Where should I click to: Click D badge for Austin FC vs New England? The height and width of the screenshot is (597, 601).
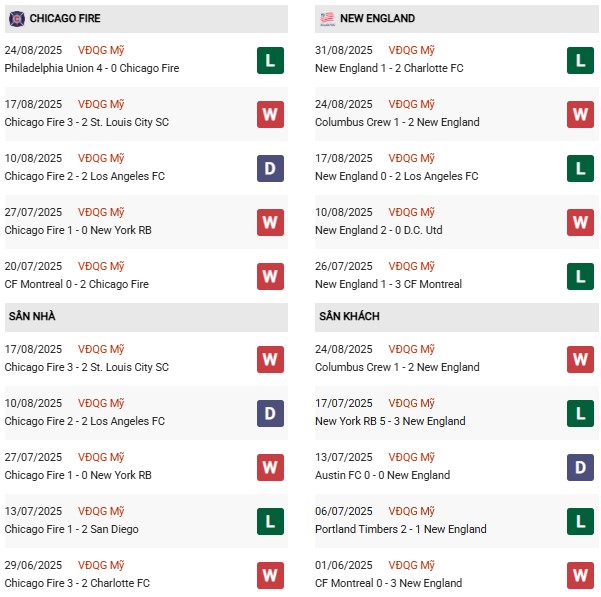click(580, 468)
